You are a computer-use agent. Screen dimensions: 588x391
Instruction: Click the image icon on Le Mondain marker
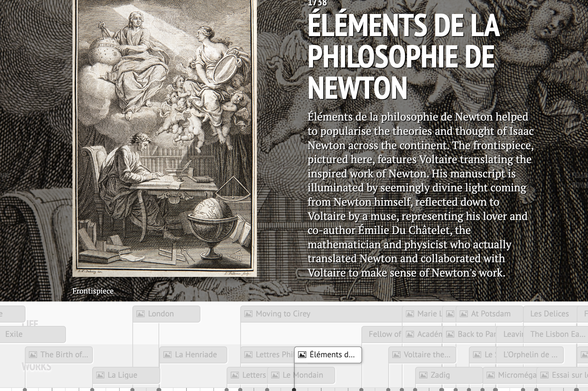click(x=275, y=375)
